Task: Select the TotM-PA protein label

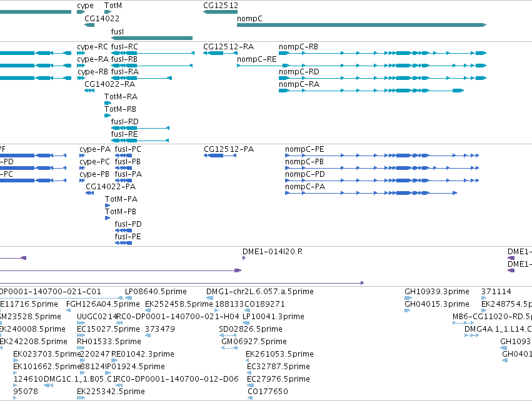Action: tap(121, 200)
